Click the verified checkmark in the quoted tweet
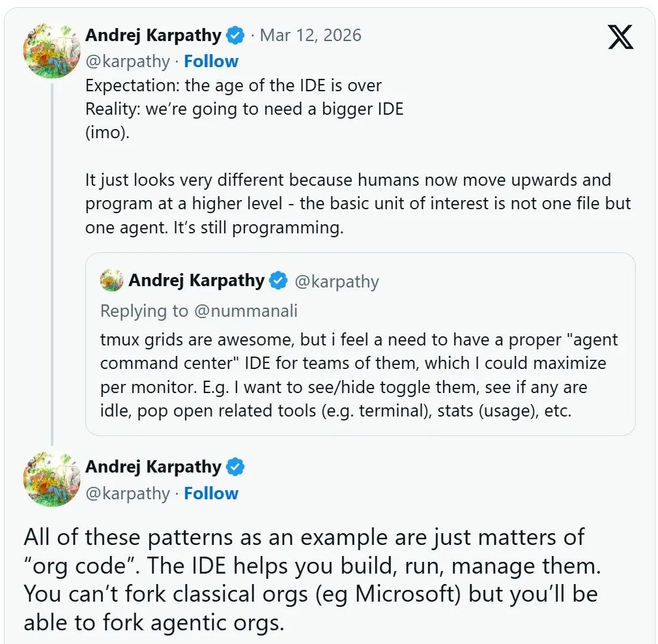The image size is (658, 644). [x=278, y=280]
